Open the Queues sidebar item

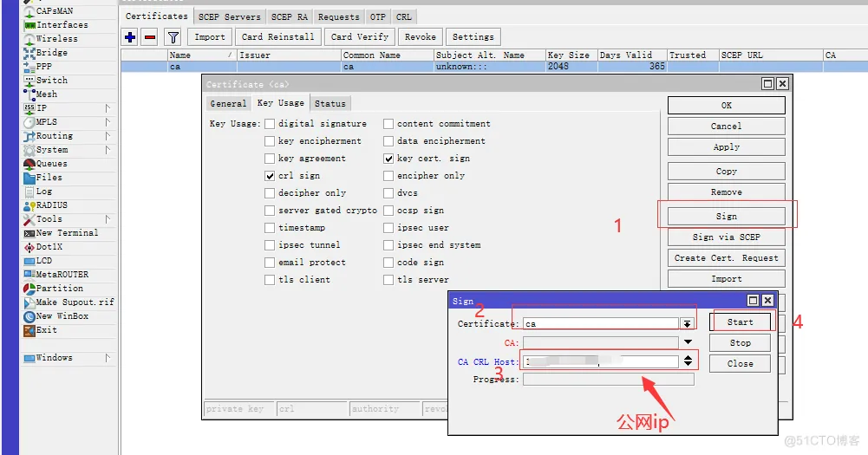(51, 164)
